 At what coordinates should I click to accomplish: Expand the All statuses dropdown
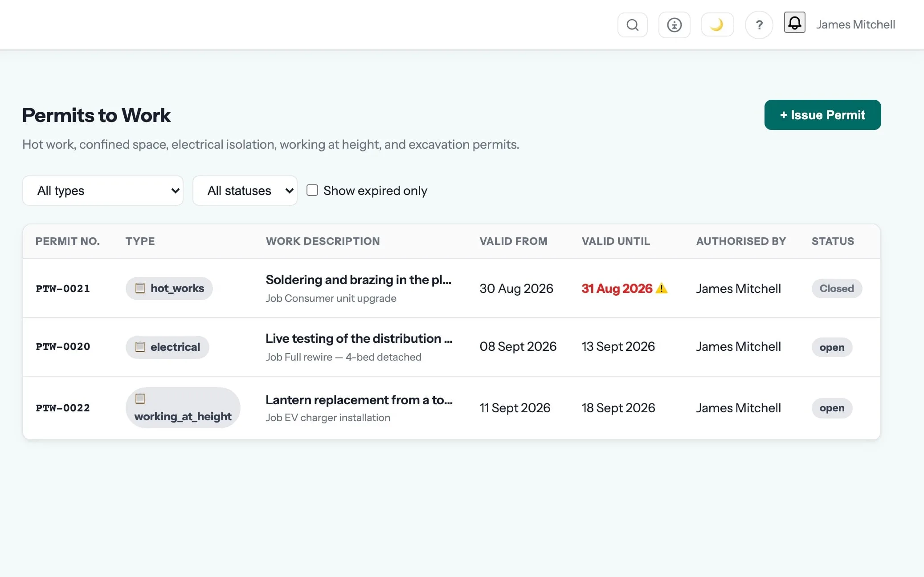pos(245,191)
